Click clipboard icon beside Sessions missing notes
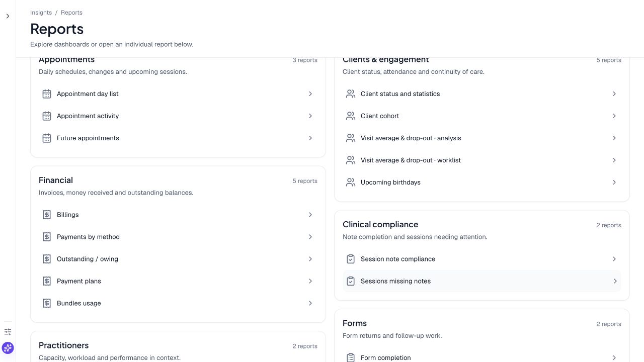Screen dimensions: 644x362 tap(351, 281)
